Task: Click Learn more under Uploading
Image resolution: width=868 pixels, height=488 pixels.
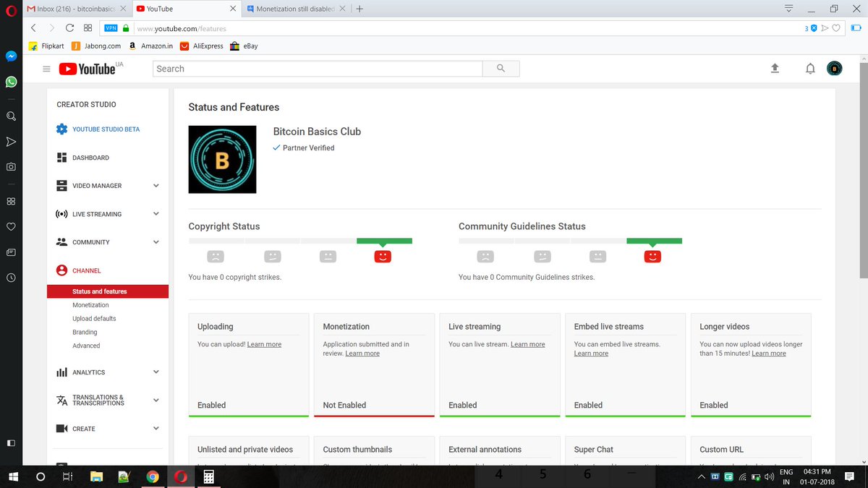Action: pyautogui.click(x=264, y=344)
